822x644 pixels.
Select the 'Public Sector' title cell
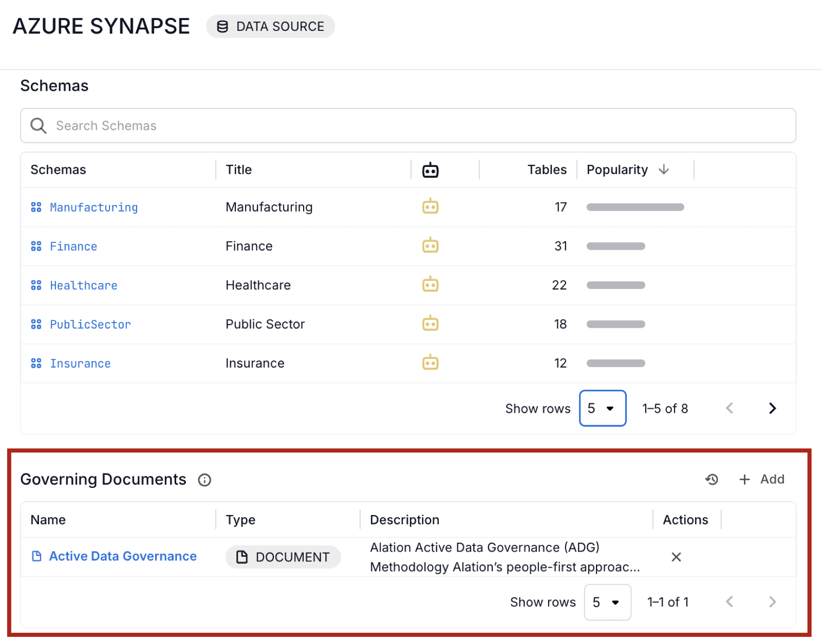point(265,324)
